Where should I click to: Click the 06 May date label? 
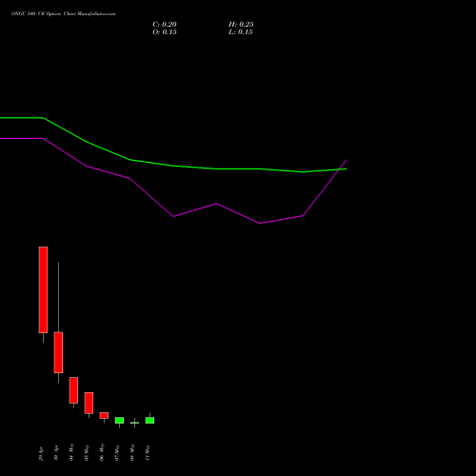(x=102, y=452)
